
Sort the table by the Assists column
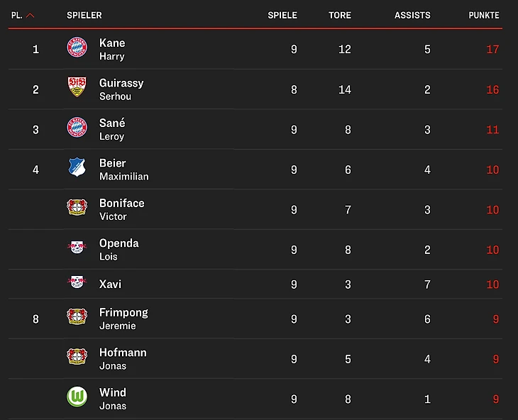pyautogui.click(x=412, y=16)
